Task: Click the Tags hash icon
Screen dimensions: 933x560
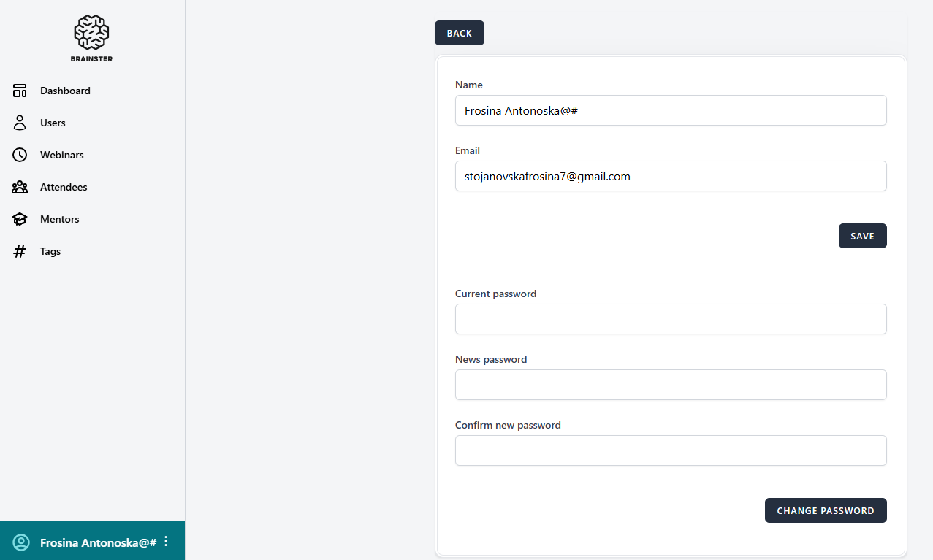Action: [20, 251]
